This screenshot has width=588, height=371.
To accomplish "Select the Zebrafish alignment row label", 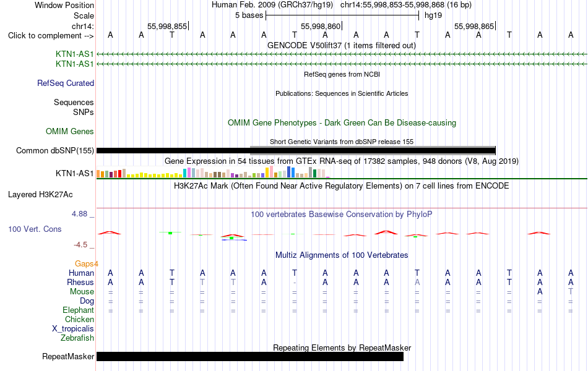I will 77,338.
